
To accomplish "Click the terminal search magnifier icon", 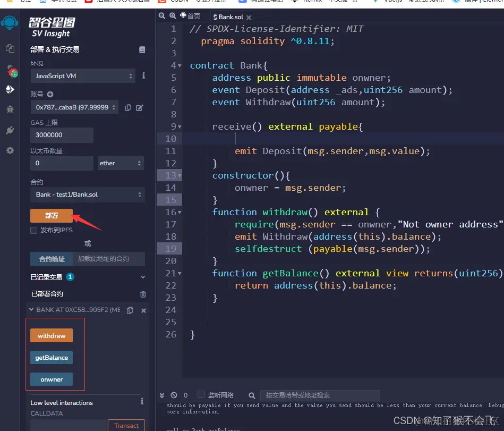I will tap(252, 395).
